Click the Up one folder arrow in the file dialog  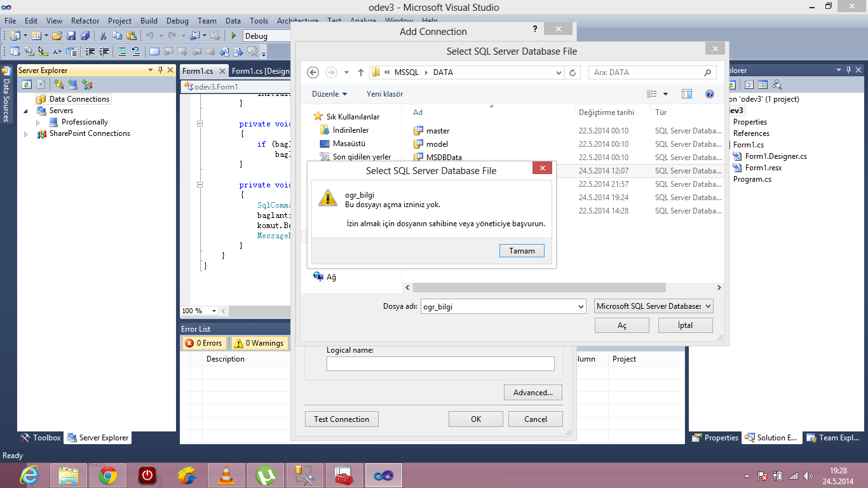(361, 72)
